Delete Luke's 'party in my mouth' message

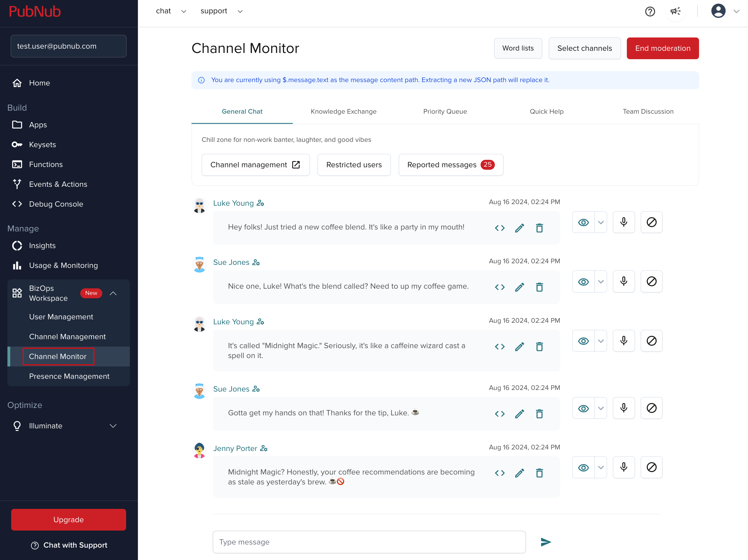[x=539, y=228]
